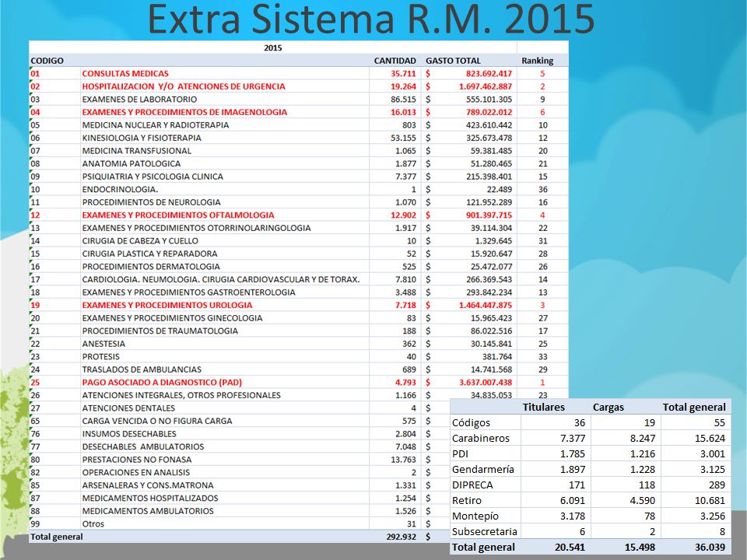Select the Cardiologia, Neumologia, Cirugia Cardiovascular label
This screenshot has width=747, height=560.
220,279
